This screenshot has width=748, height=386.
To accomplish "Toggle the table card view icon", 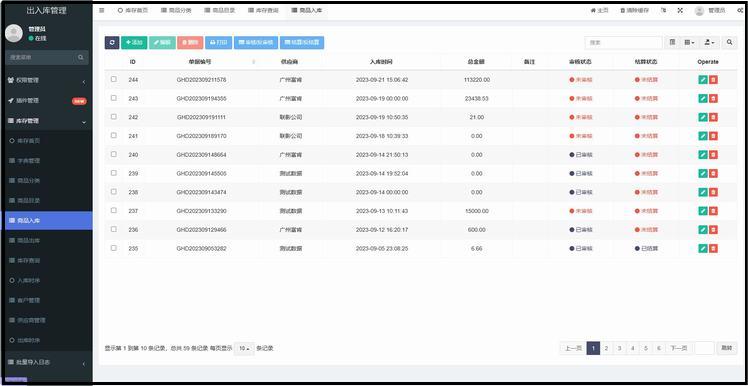I will point(672,42).
